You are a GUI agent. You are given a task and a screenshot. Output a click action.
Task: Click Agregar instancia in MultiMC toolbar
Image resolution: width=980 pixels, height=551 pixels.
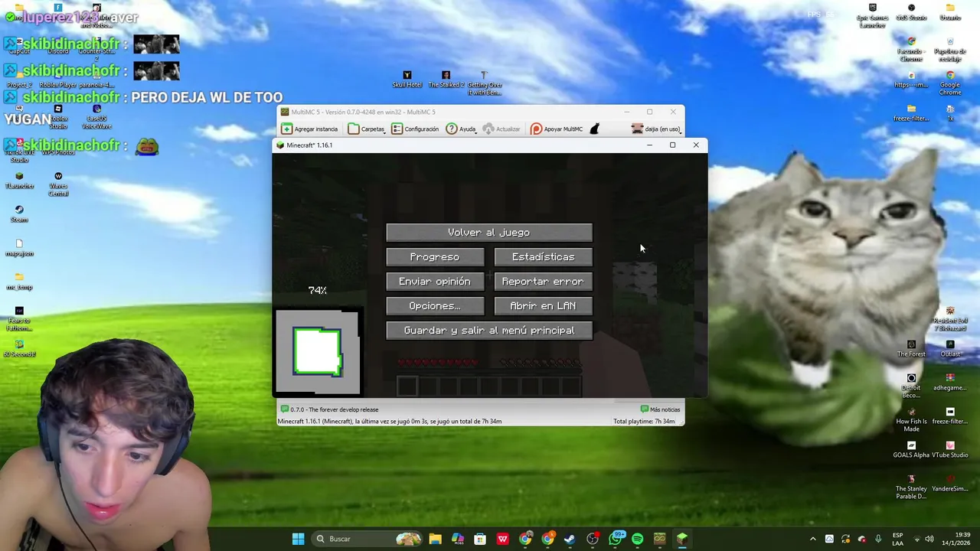309,129
